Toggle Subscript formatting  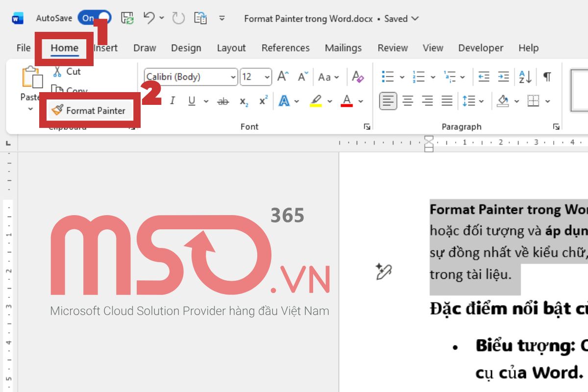244,101
